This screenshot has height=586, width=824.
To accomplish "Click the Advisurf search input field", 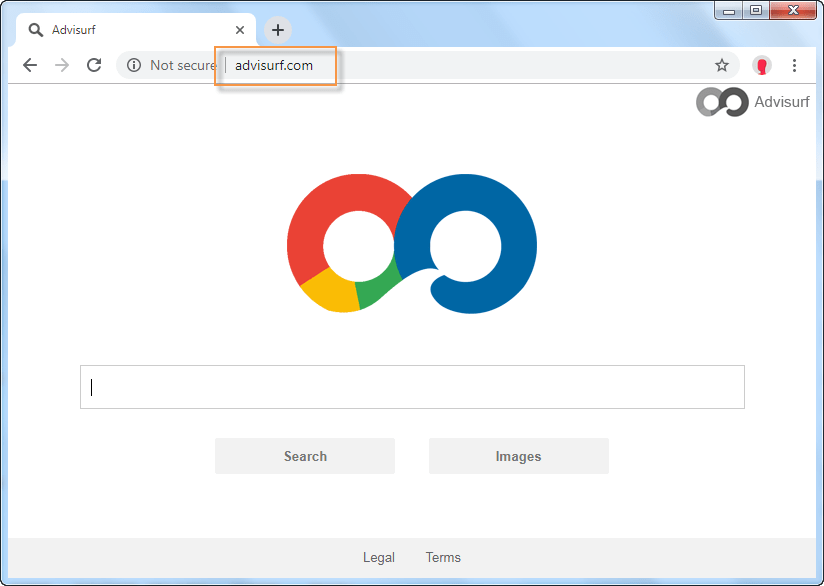I will [412, 387].
